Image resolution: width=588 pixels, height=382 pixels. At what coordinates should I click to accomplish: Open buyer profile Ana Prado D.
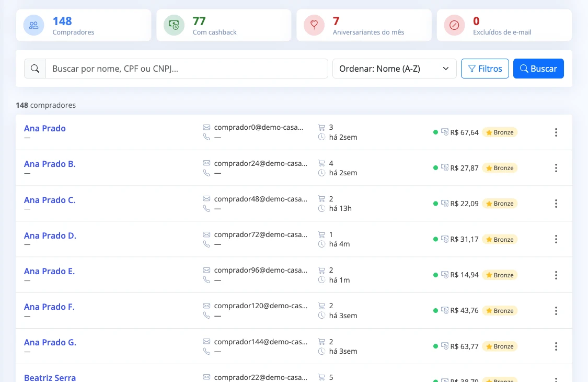(50, 235)
